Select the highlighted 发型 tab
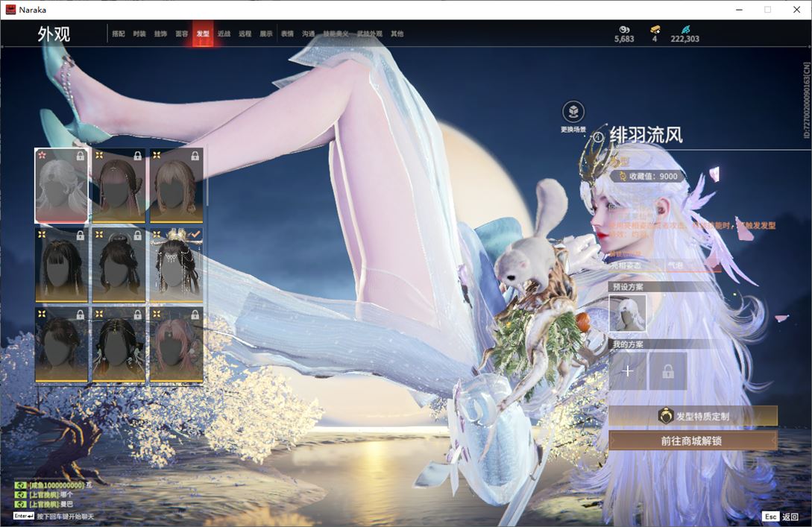 203,34
